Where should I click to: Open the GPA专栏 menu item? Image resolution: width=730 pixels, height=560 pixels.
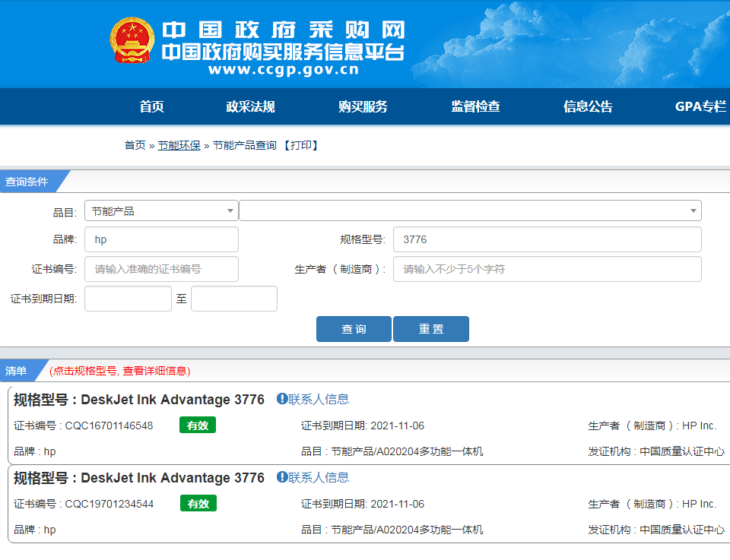click(x=700, y=107)
